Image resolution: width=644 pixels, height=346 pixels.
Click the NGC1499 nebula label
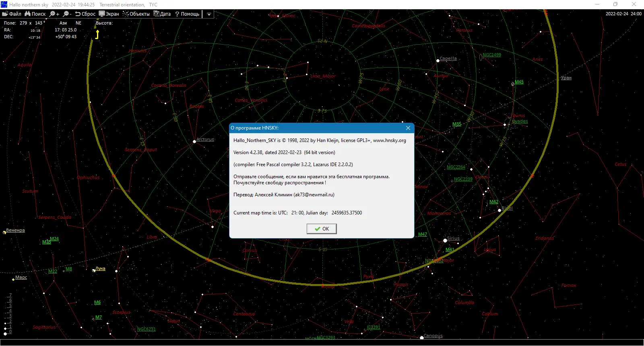(x=492, y=55)
